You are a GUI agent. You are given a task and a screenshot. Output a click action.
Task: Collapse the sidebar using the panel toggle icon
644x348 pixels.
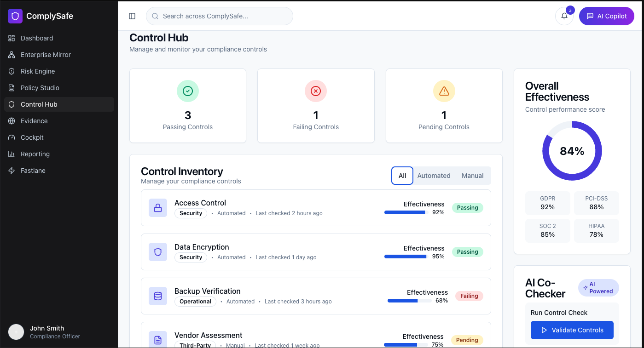point(132,16)
